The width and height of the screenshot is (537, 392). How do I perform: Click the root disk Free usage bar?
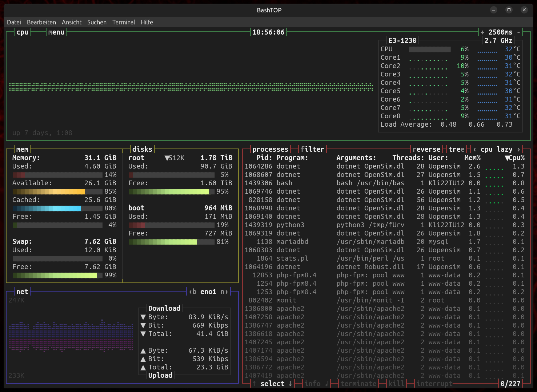[x=171, y=191]
